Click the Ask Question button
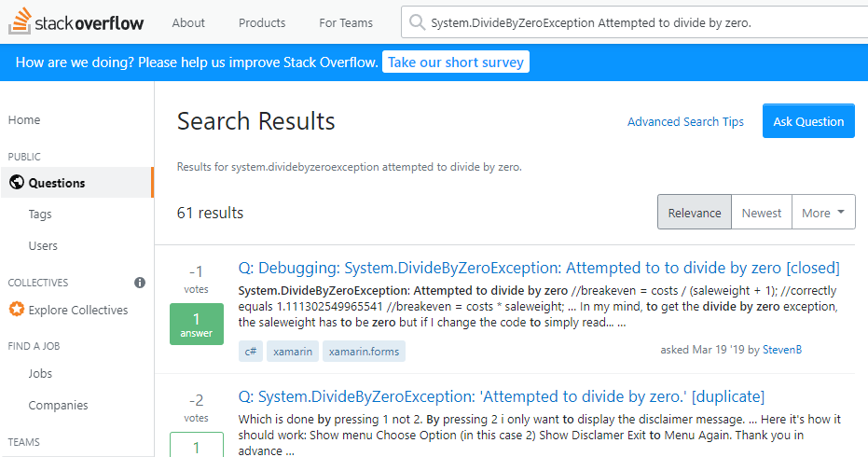The width and height of the screenshot is (868, 457). [807, 121]
